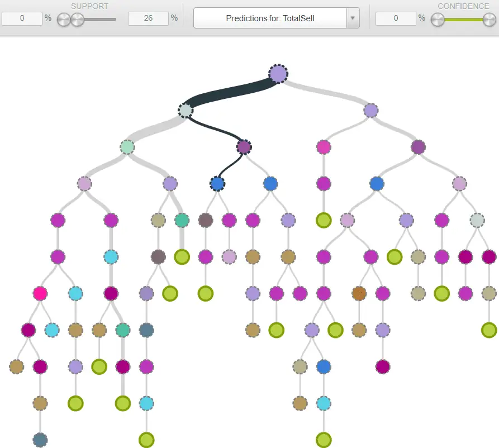The image size is (499, 448).
Task: Click the support field showing 26
Action: pyautogui.click(x=148, y=18)
